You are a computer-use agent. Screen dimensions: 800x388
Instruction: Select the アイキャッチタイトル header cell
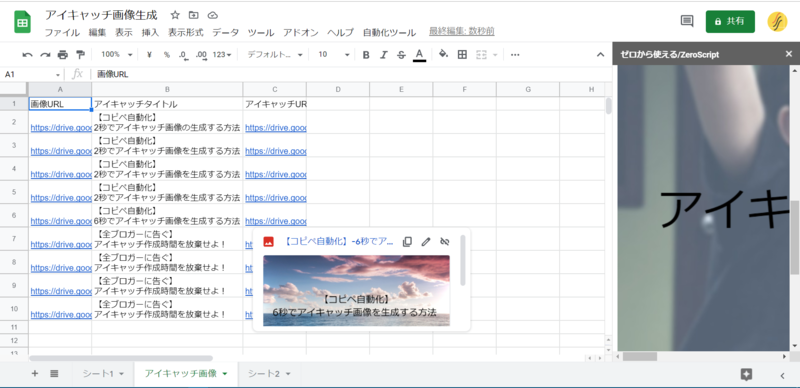(167, 104)
